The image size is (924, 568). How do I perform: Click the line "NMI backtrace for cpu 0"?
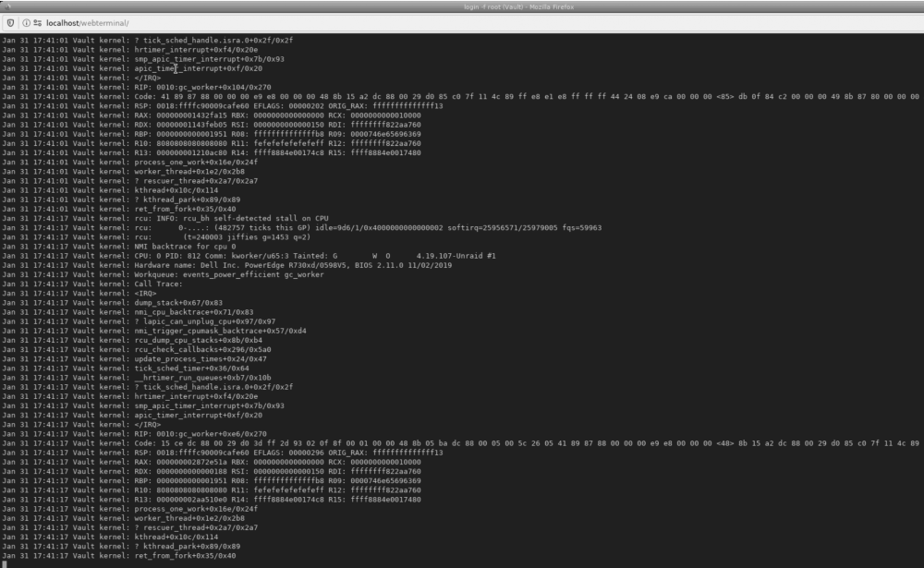tap(185, 247)
